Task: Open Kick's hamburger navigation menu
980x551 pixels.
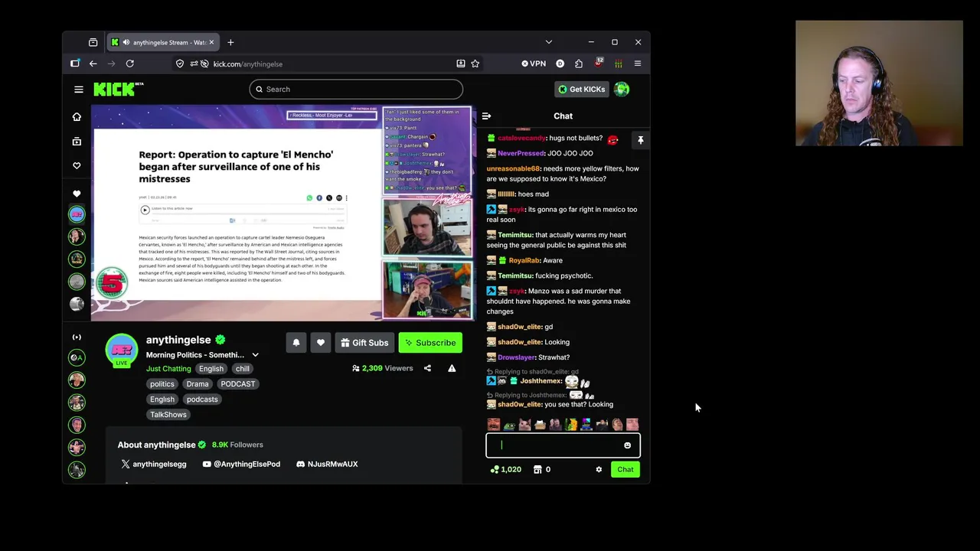Action: (x=78, y=90)
